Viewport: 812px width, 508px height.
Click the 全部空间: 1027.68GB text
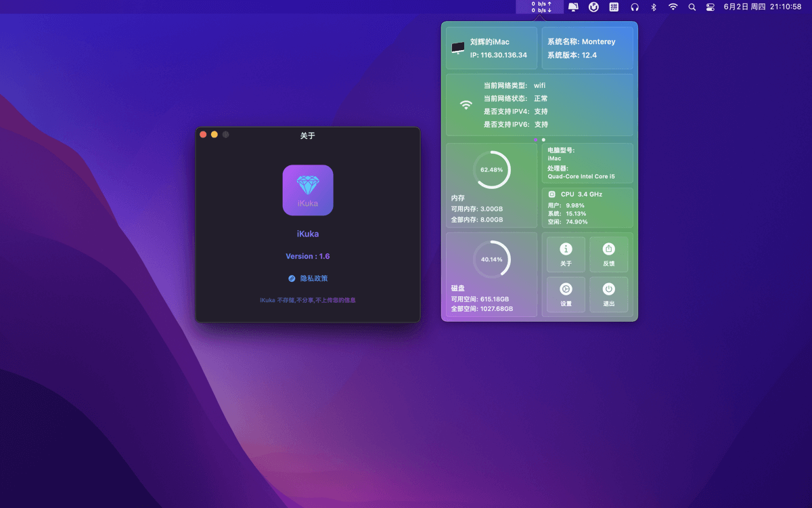tap(482, 309)
